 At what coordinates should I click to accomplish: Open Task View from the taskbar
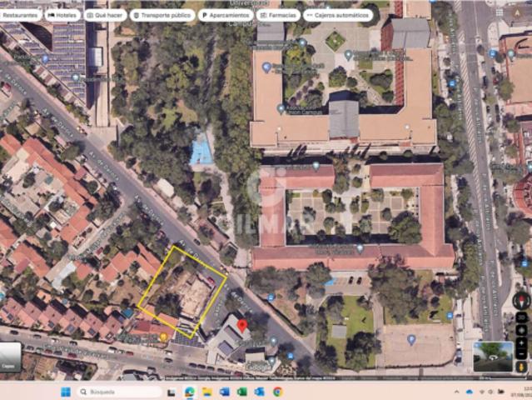[x=172, y=392]
